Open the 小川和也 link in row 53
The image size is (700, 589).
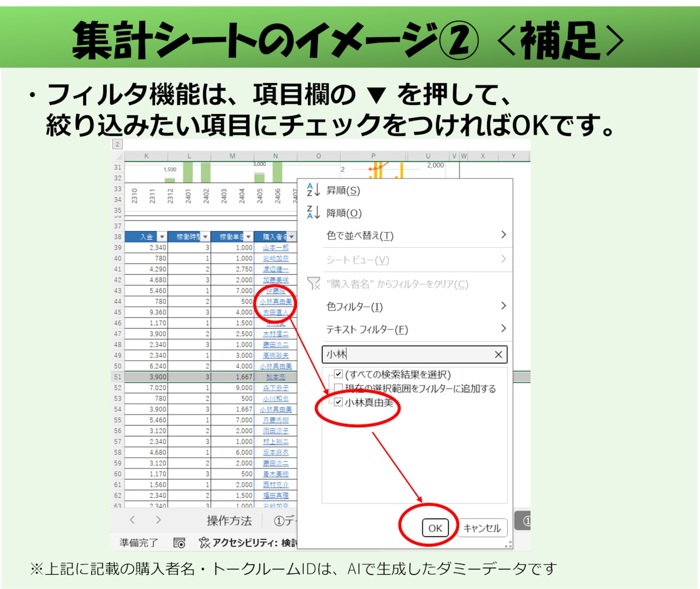[275, 399]
